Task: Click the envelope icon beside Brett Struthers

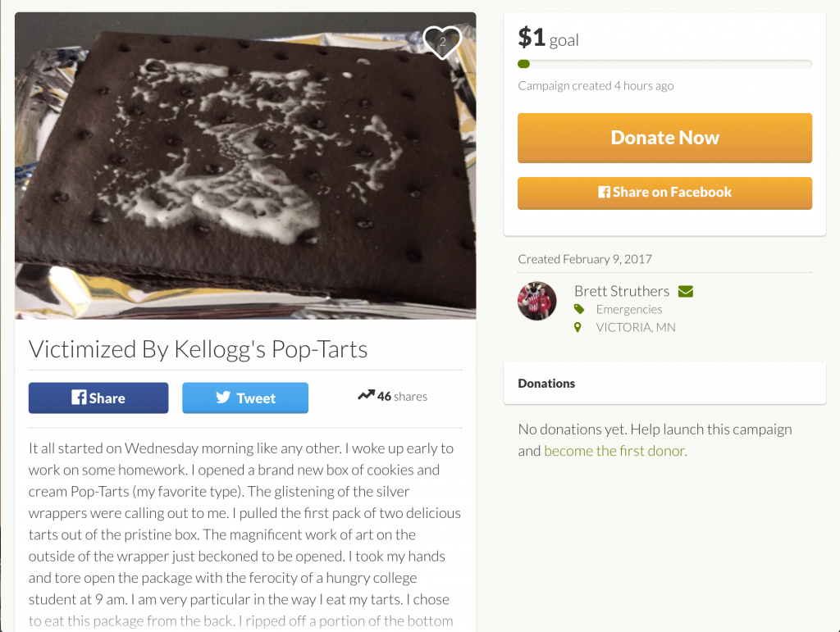Action: point(686,291)
